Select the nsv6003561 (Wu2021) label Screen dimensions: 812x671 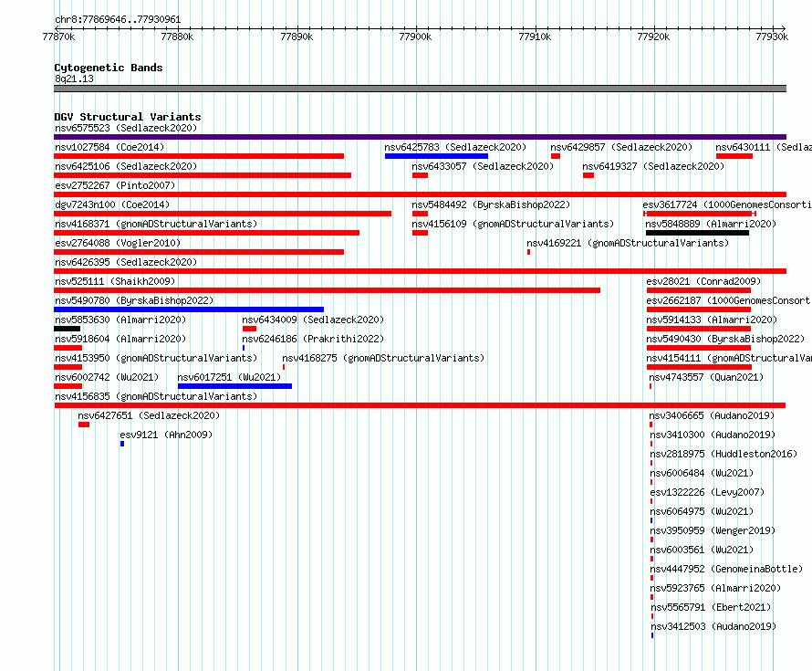tap(702, 550)
